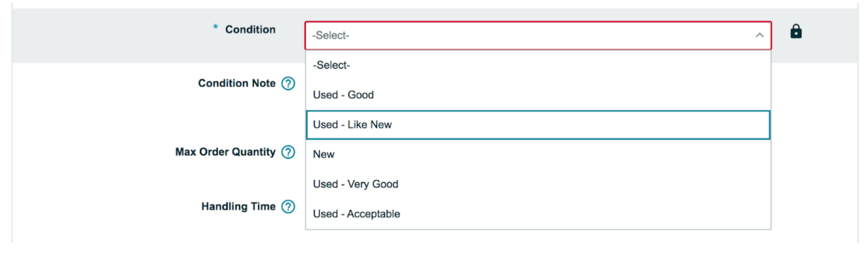Click empty white area right of the options list
868x258 pixels.
coord(813,149)
